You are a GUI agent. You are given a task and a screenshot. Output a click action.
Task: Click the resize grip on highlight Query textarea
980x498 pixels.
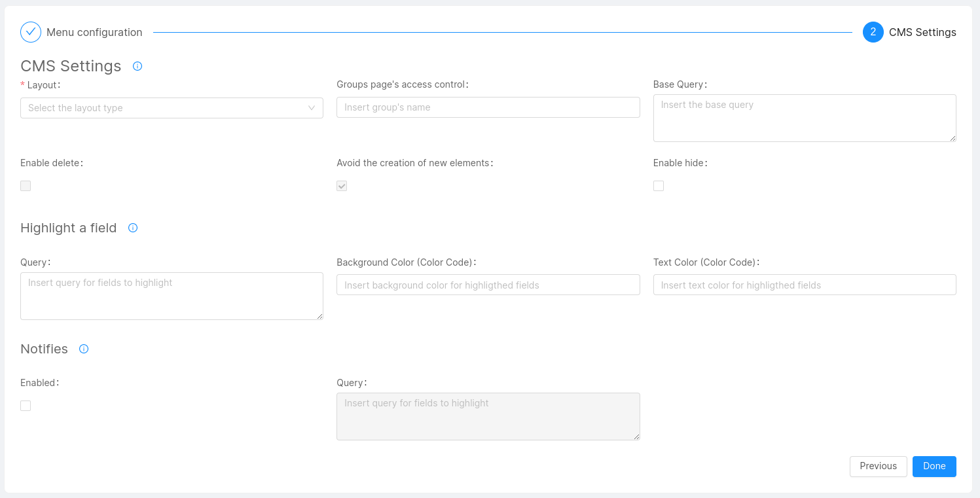click(320, 316)
